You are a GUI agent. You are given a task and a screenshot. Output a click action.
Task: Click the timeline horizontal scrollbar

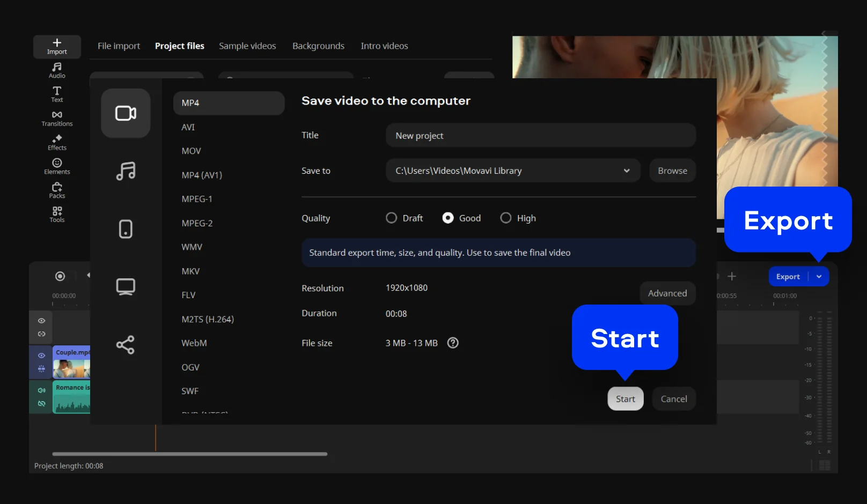(x=190, y=454)
